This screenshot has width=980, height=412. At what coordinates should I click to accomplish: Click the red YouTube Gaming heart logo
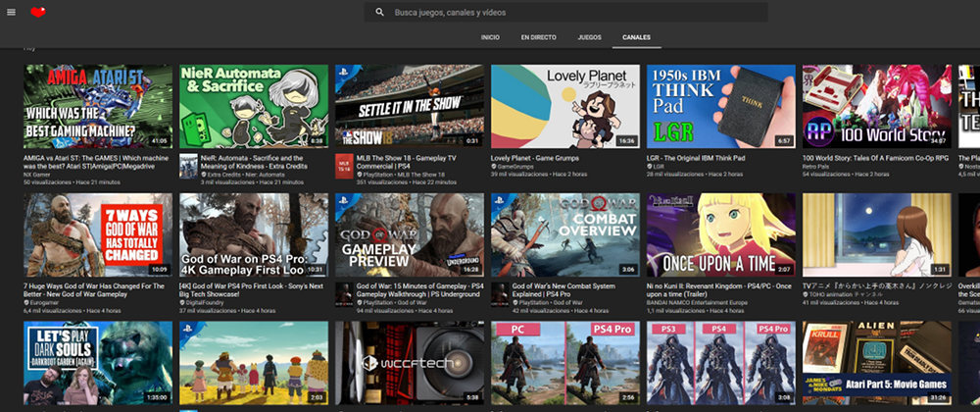tap(38, 12)
